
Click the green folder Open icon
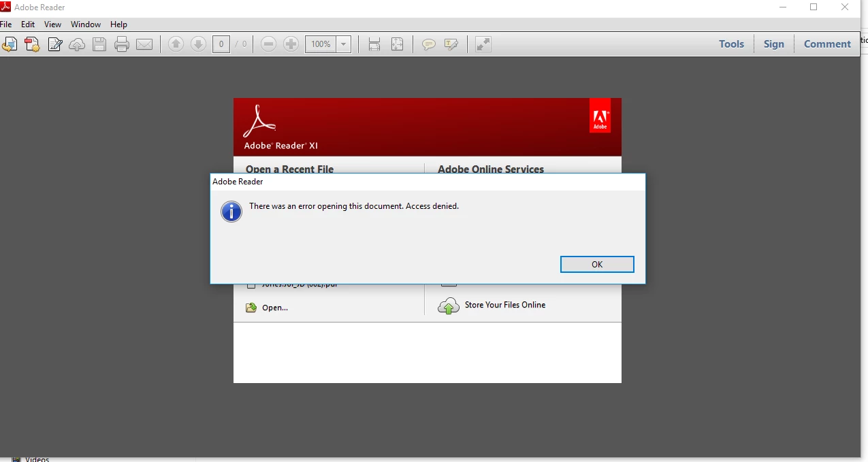(x=251, y=308)
